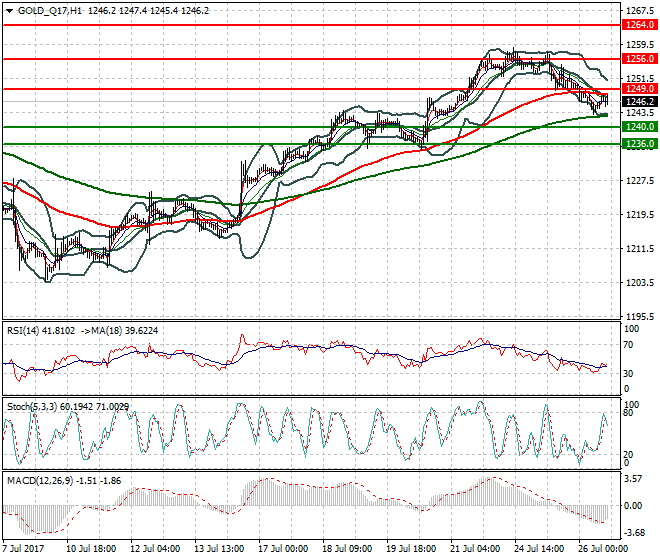The width and height of the screenshot is (660, 560).
Task: Click the 1211.5 price scale value
Action: pyautogui.click(x=640, y=249)
